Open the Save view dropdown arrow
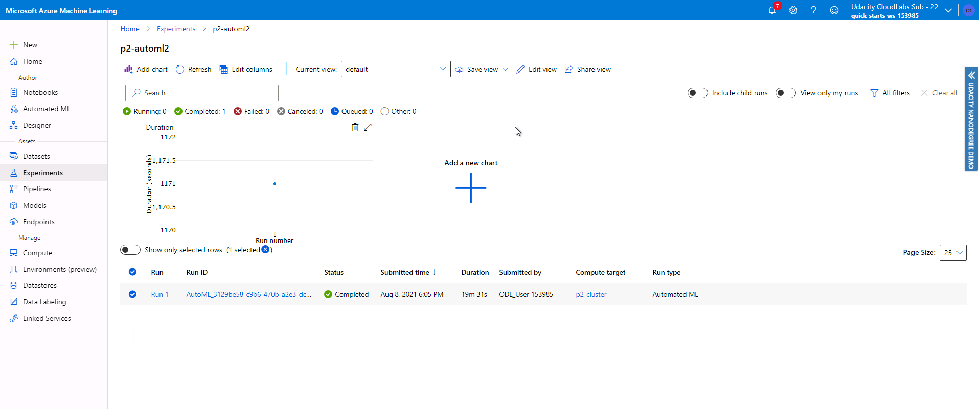This screenshot has height=409, width=980. click(x=505, y=69)
